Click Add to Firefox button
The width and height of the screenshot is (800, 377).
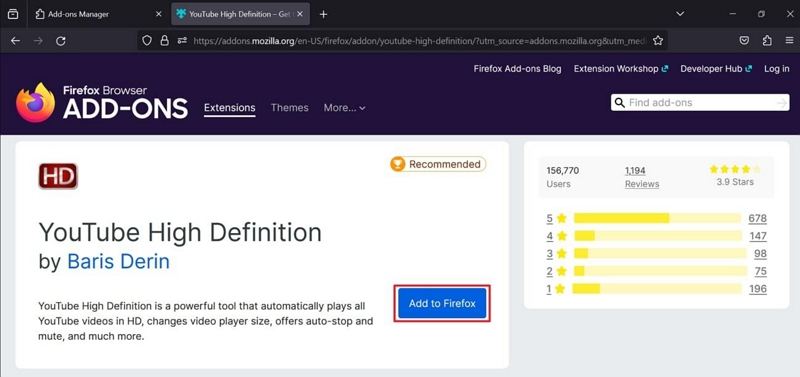click(442, 304)
